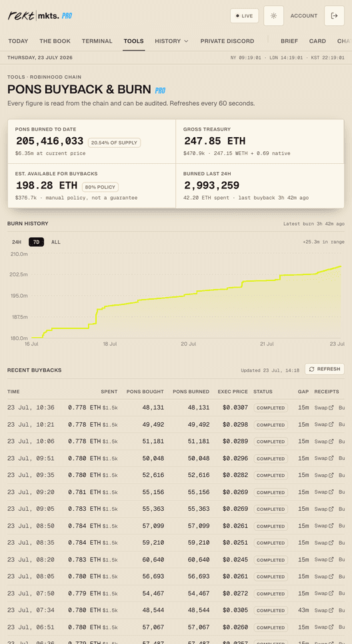Screen dimensions: 352x644
Task: Click the logout arrow icon button
Action: coord(334,15)
